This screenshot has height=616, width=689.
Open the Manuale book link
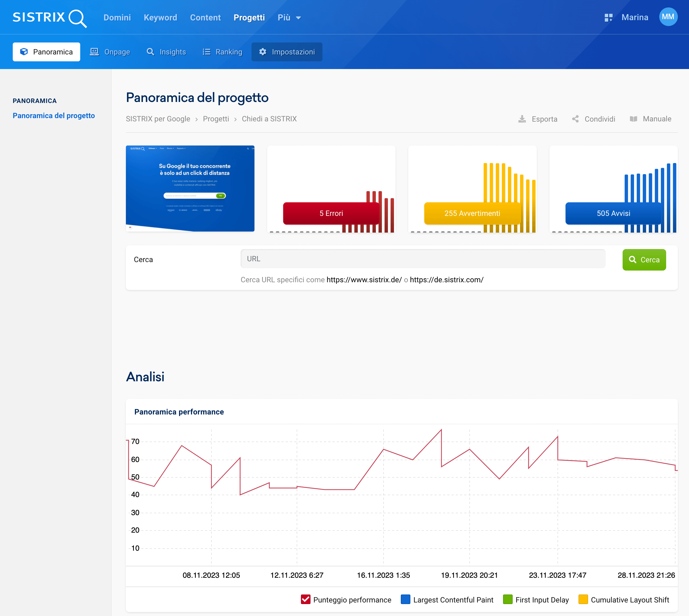650,119
